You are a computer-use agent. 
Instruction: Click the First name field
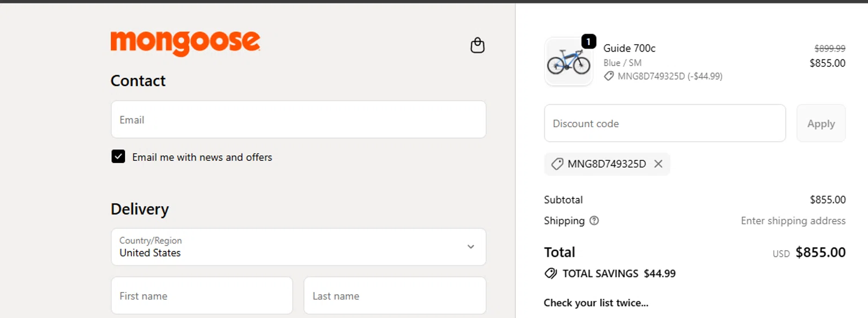202,295
